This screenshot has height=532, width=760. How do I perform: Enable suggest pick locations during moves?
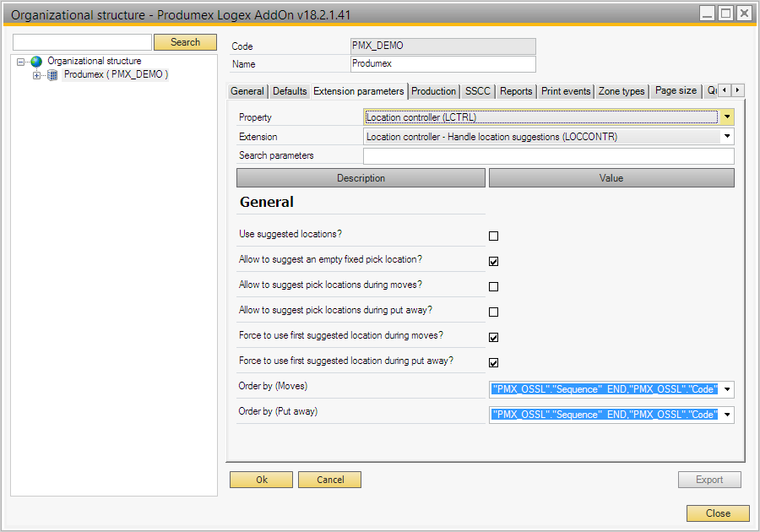[494, 287]
